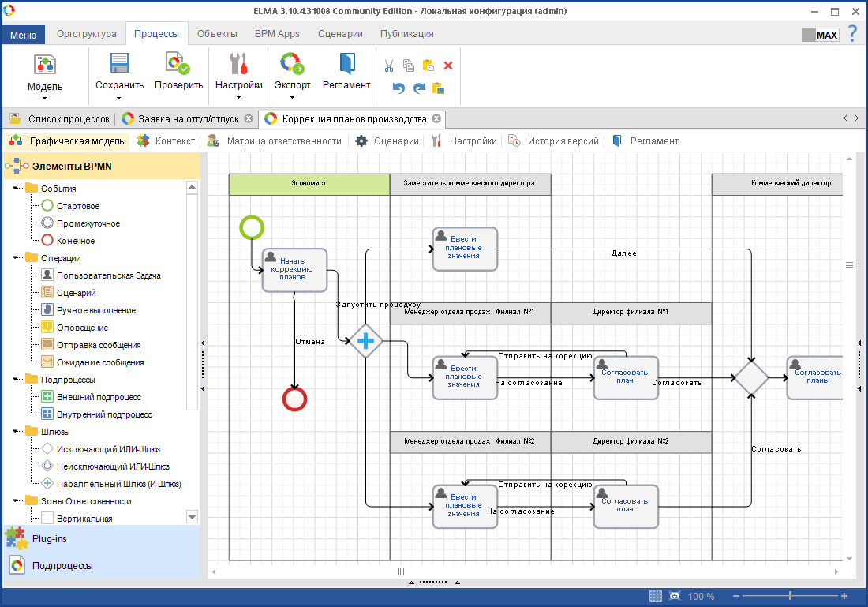868x607 pixels.
Task: Switch to the Сценарии ribbon tab
Action: [x=340, y=34]
